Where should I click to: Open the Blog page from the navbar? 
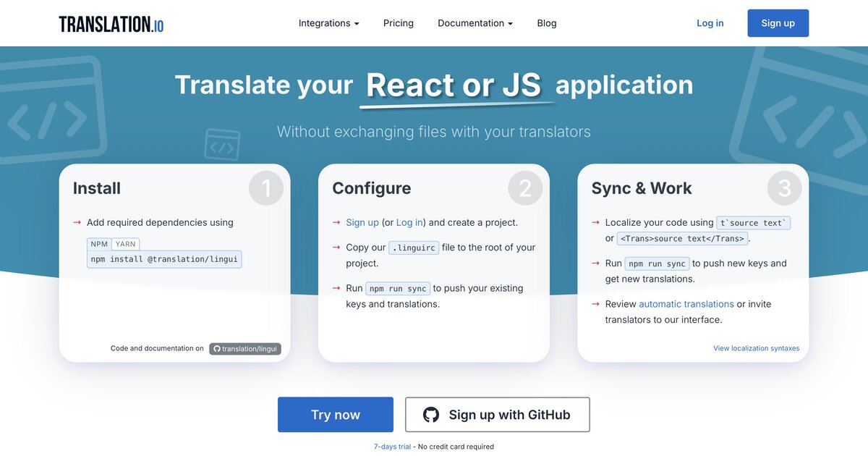[547, 22]
